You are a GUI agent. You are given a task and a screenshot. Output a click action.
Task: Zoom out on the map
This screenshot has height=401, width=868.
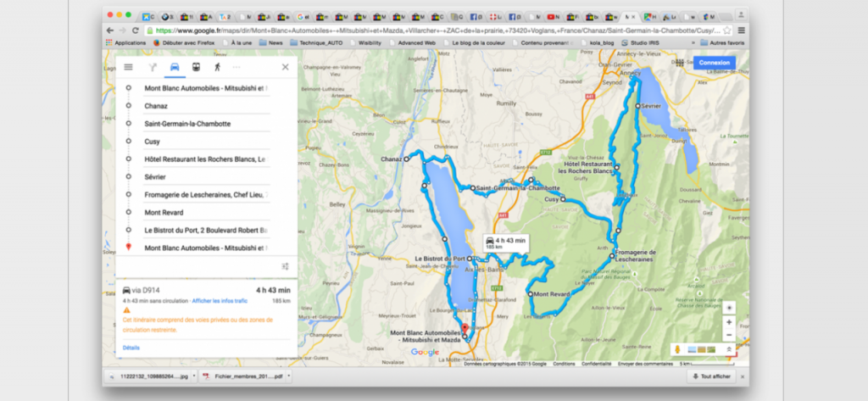[x=729, y=335]
